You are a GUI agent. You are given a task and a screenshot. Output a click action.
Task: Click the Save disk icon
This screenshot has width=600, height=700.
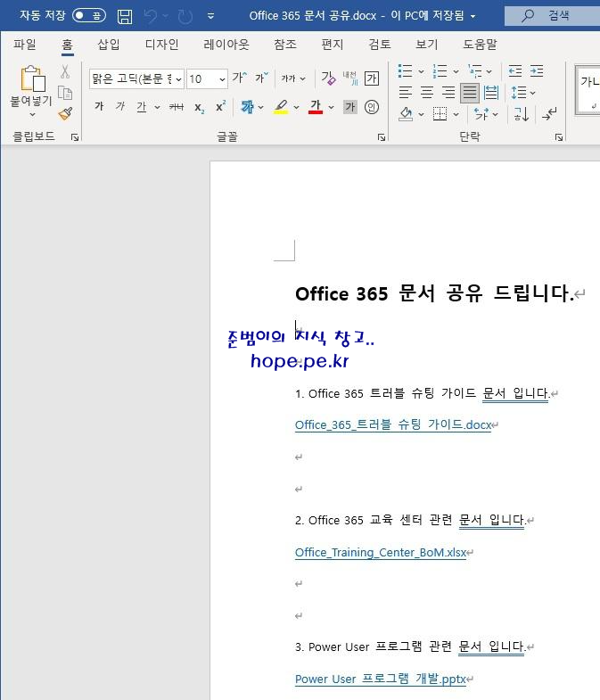coord(125,17)
